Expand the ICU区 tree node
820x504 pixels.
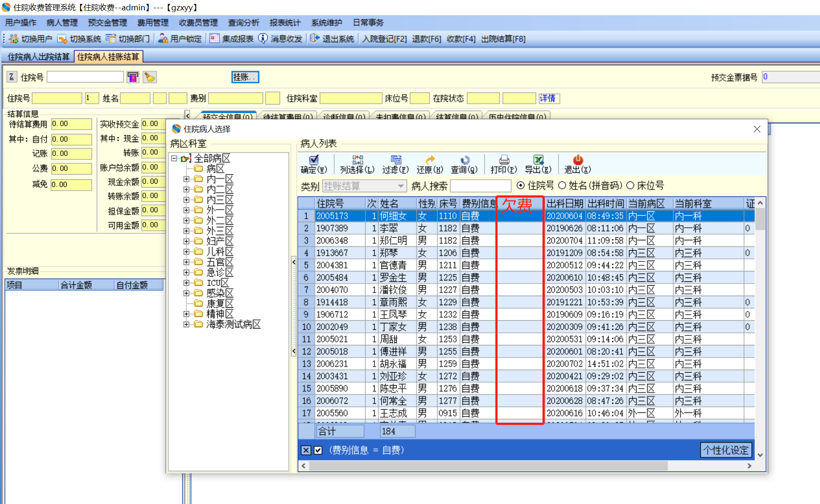(186, 283)
